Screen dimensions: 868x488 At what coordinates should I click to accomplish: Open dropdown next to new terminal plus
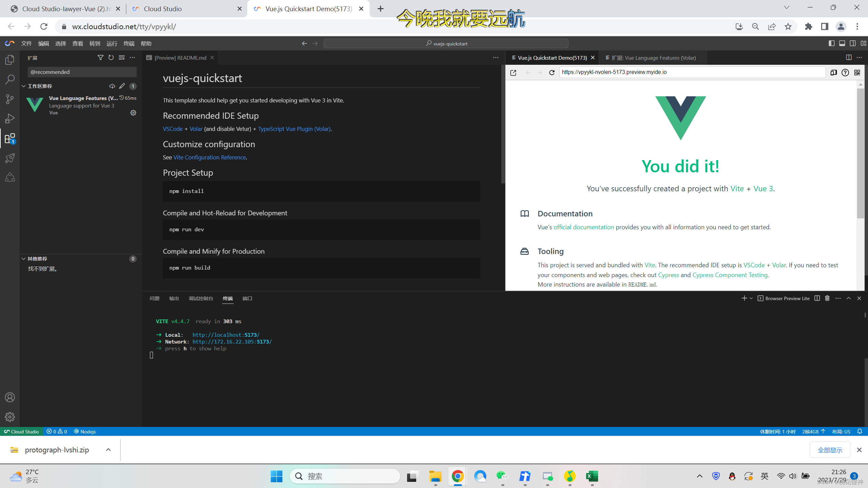pos(751,298)
